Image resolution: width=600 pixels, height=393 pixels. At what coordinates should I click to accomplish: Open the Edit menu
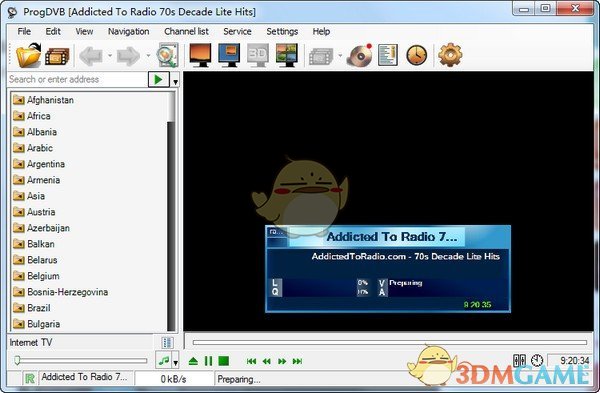coord(53,31)
